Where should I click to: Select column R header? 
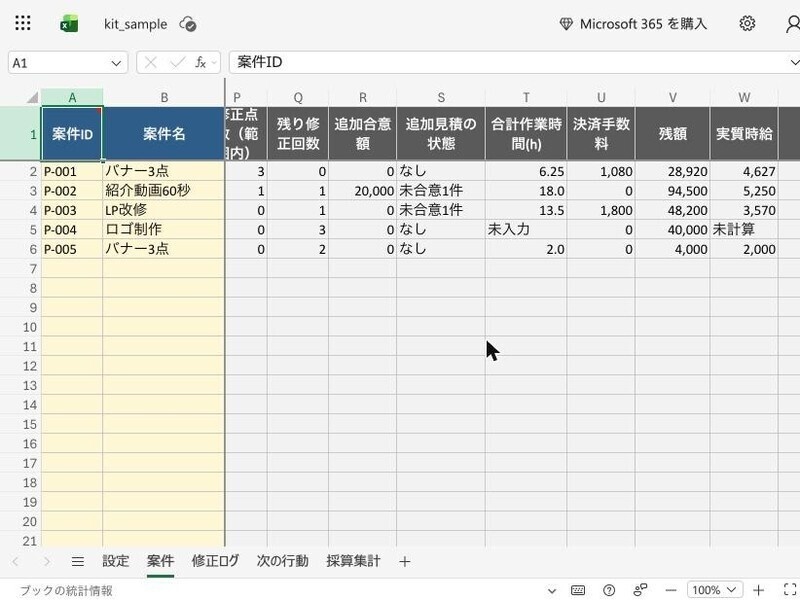point(362,97)
